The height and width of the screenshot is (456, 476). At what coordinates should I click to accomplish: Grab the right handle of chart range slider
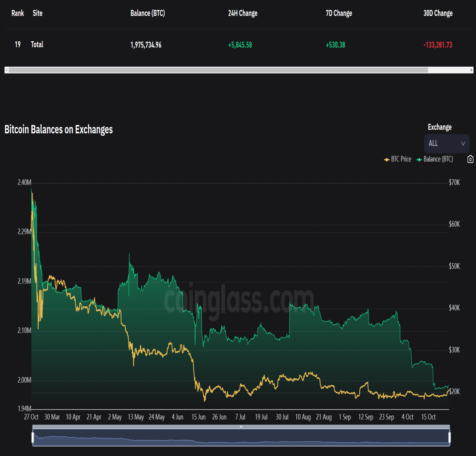pos(449,437)
